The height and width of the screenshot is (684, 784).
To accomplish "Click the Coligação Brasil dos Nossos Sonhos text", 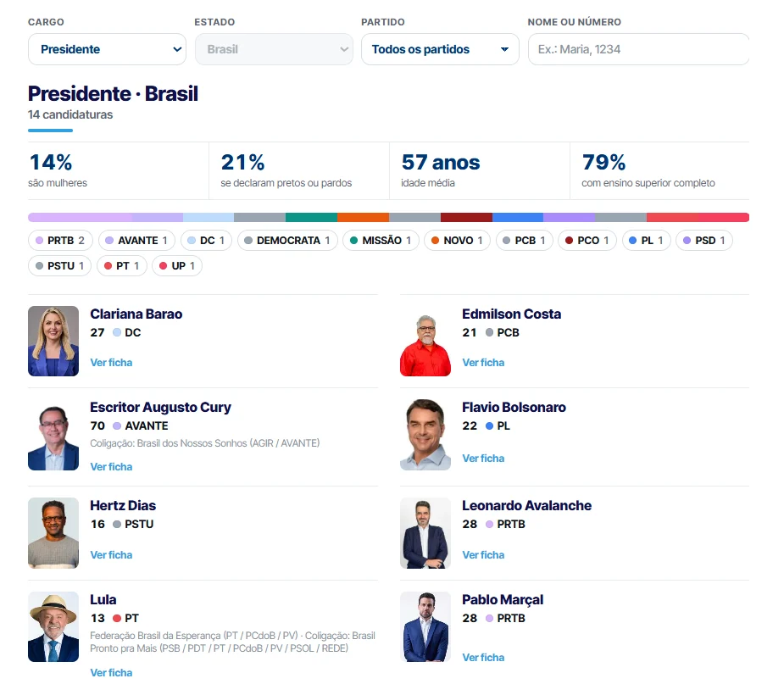I will (x=204, y=443).
